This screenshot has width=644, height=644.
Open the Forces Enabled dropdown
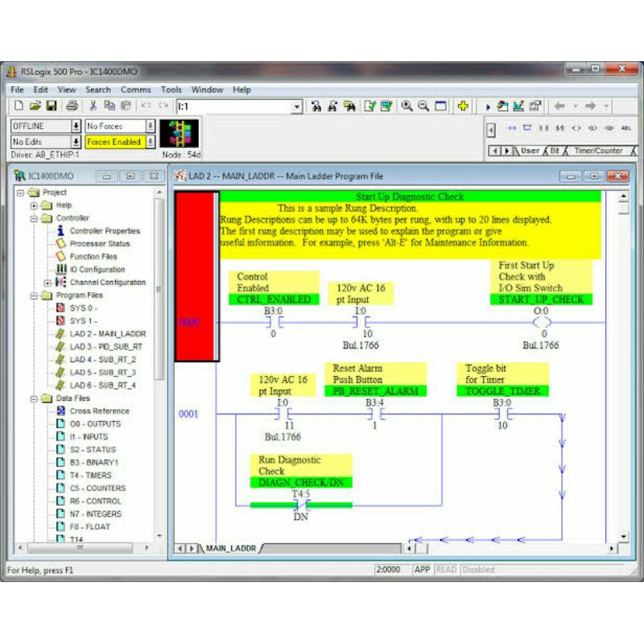pyautogui.click(x=151, y=142)
